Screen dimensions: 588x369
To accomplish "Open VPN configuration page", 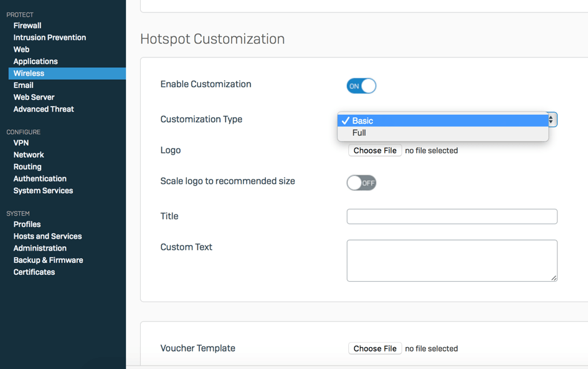I will pos(21,143).
